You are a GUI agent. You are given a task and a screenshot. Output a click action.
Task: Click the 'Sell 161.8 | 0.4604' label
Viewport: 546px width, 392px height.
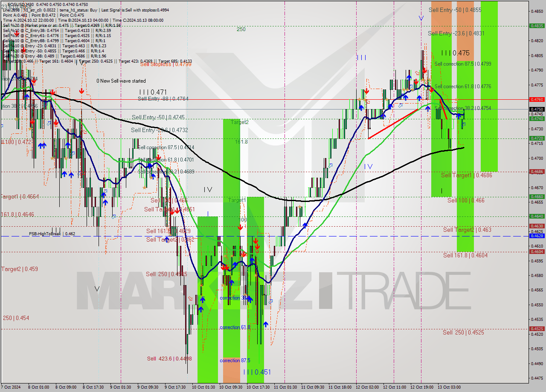tap(465, 255)
